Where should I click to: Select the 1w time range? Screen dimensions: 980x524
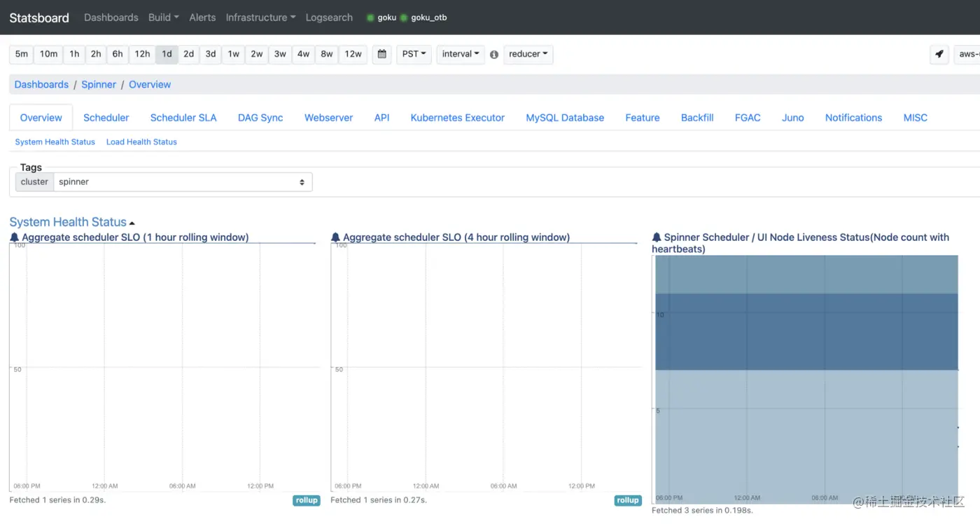(234, 54)
